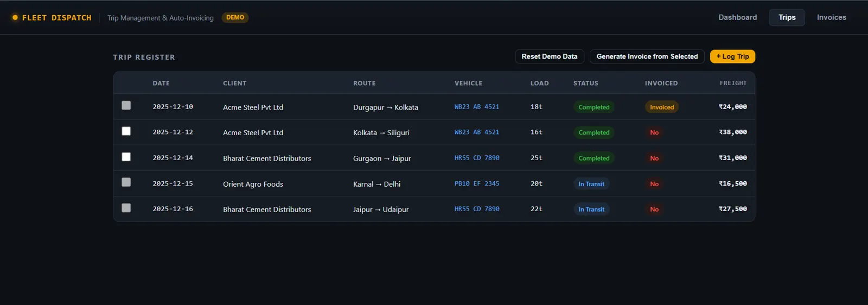Click Acme Steel Pvt Ltd on 2025-12-10 row
Image resolution: width=868 pixels, height=305 pixels.
(253, 107)
